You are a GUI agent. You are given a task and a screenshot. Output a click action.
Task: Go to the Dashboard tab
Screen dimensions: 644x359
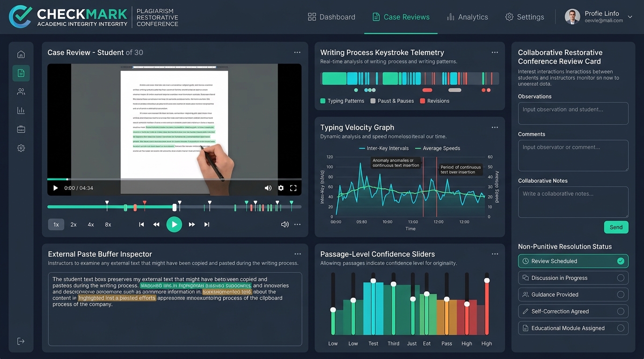(x=331, y=17)
